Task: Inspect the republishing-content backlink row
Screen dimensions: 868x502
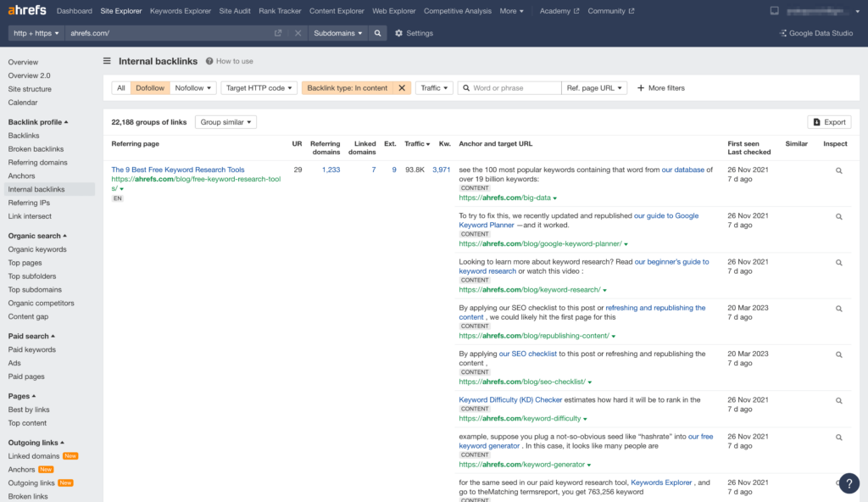Action: pos(838,309)
